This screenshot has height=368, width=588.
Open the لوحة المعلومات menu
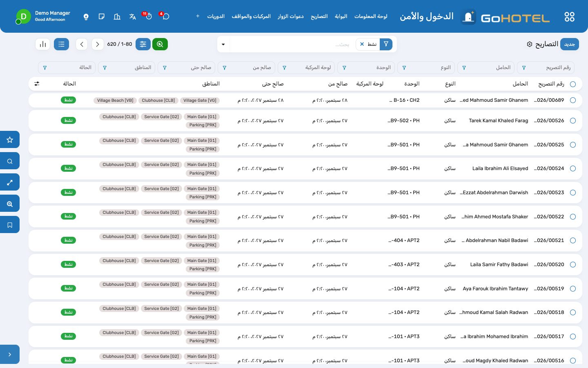371,16
